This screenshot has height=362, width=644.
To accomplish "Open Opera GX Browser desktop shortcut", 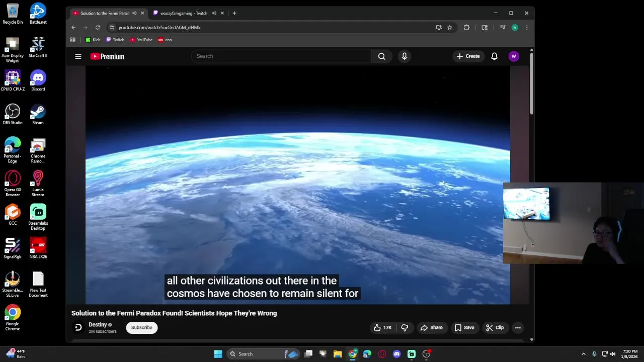I will tap(13, 184).
